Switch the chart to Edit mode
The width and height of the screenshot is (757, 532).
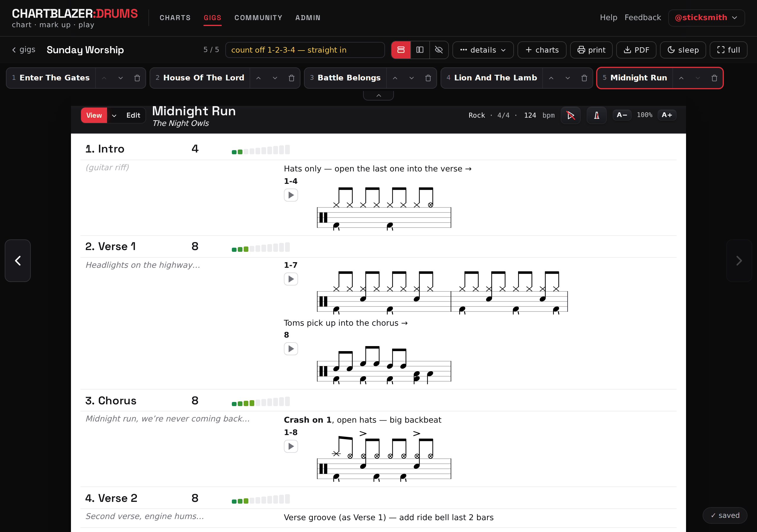pyautogui.click(x=133, y=115)
